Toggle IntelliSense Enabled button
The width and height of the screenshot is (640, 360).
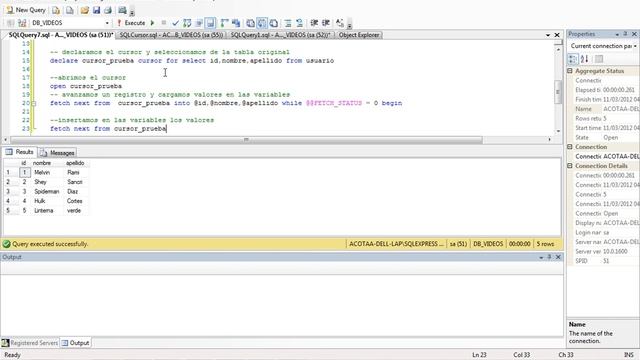pos(210,23)
